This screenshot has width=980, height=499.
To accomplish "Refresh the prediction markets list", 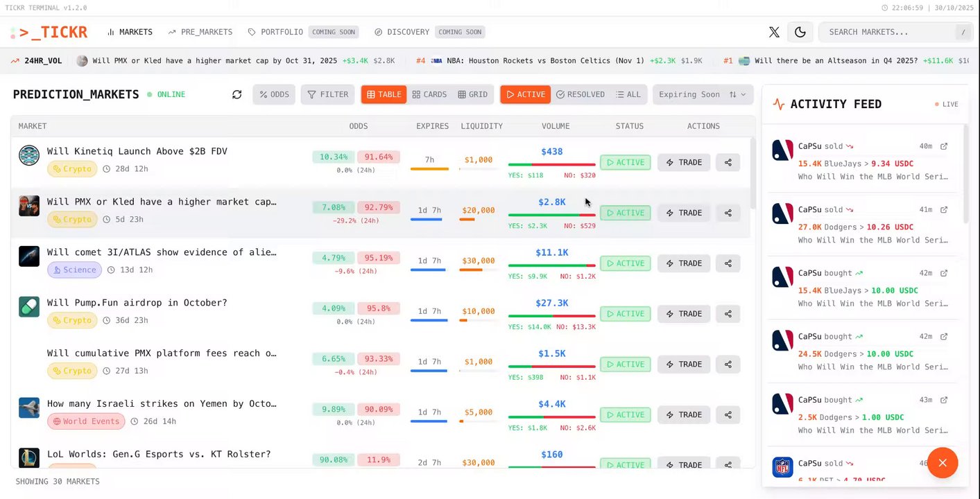I will coord(237,94).
